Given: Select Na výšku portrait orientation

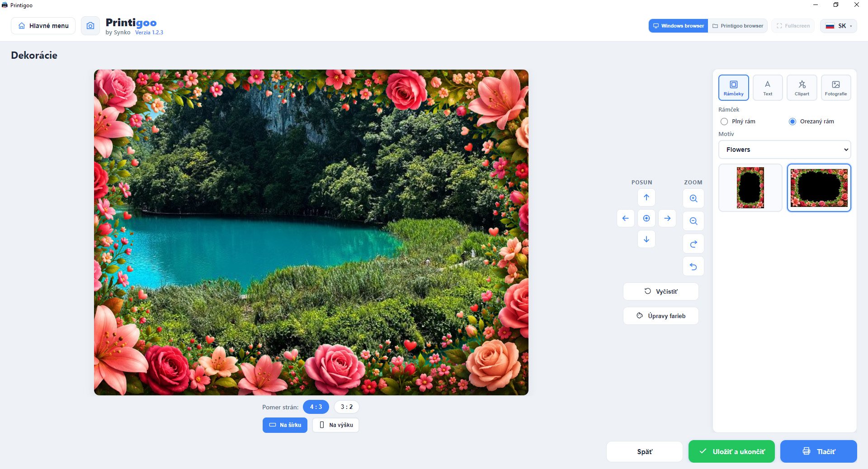Looking at the screenshot, I should [335, 425].
